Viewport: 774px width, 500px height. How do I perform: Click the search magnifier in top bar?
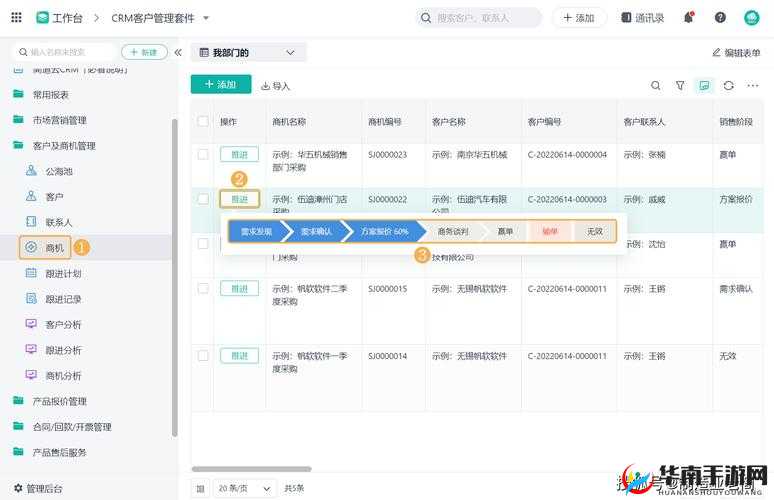426,18
